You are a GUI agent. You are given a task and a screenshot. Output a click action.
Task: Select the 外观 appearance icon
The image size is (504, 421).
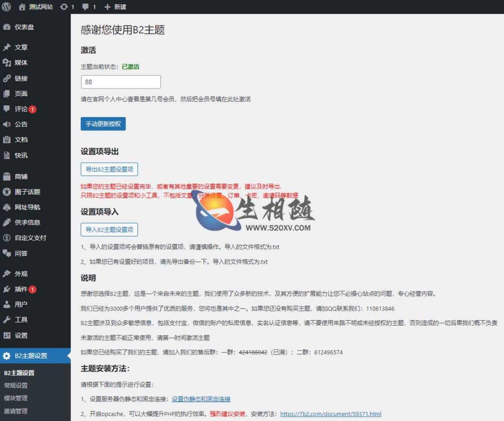7,273
